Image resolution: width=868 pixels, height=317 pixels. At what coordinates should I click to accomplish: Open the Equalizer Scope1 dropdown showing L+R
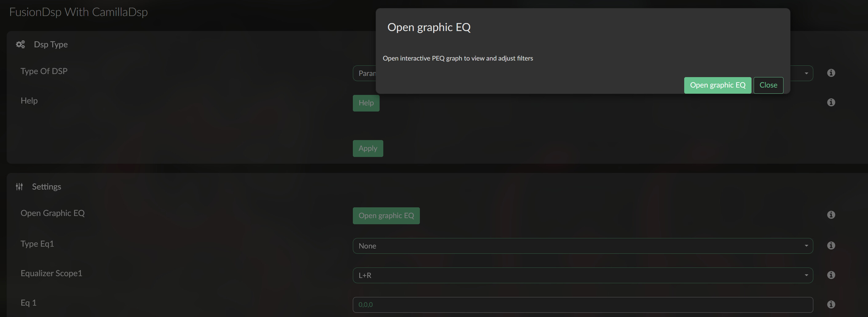point(582,275)
